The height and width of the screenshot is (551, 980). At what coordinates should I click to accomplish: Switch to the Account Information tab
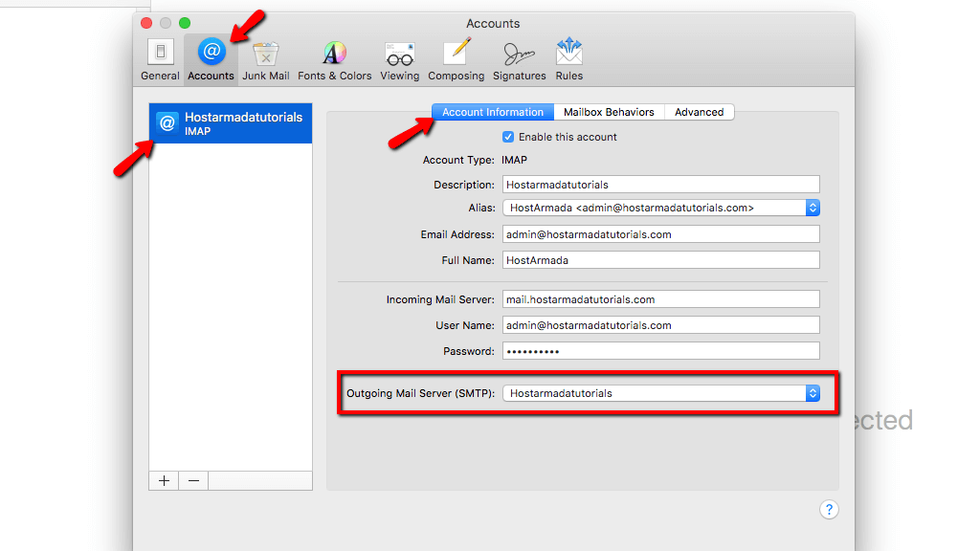pos(493,112)
